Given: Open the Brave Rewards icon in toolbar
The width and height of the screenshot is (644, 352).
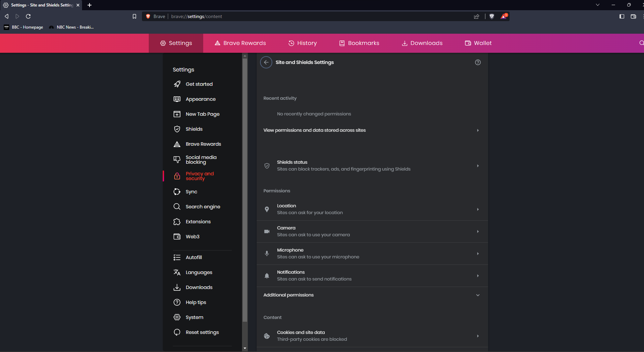Looking at the screenshot, I should [504, 16].
